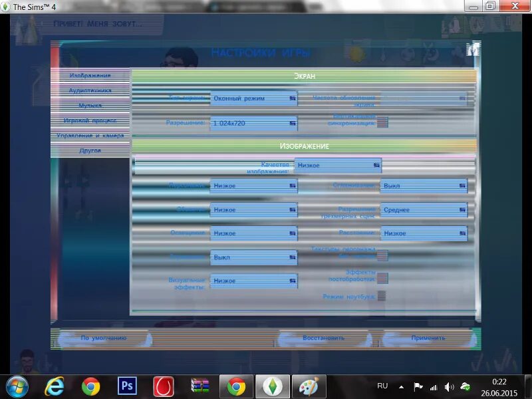Launch Opera browser from the taskbar
The width and height of the screenshot is (532, 399).
click(x=164, y=386)
